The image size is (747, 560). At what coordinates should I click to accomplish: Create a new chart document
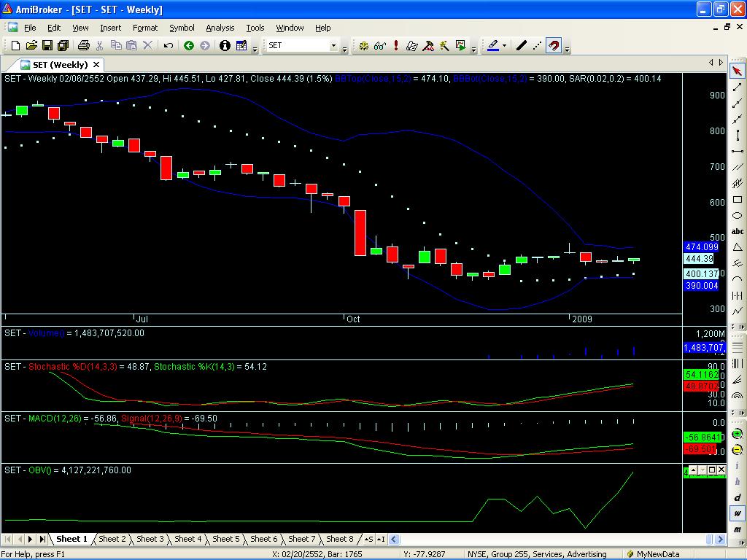[15, 46]
